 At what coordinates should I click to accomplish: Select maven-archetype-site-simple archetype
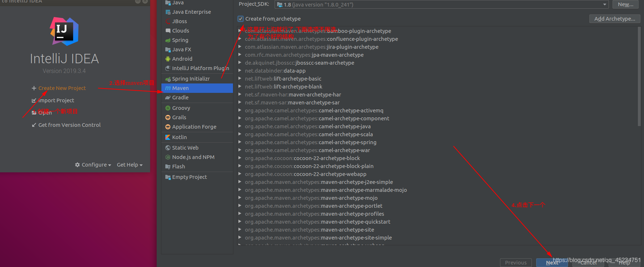coord(318,238)
